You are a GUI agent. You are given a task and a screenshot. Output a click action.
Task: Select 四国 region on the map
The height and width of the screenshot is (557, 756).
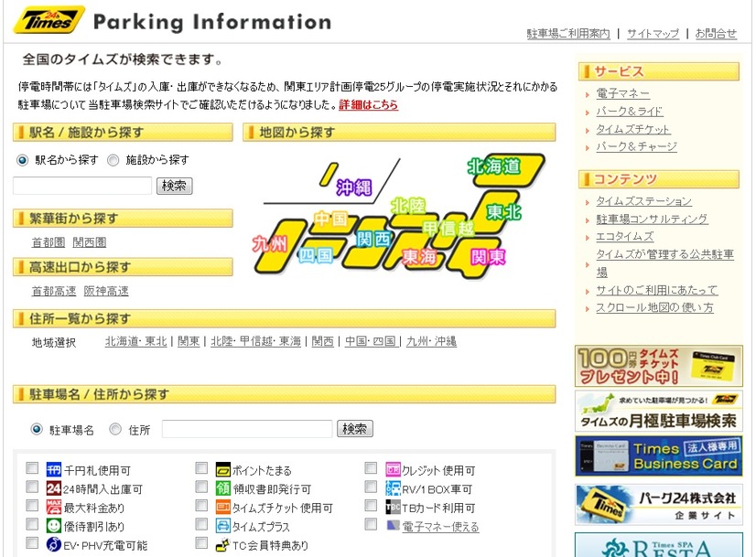point(316,255)
